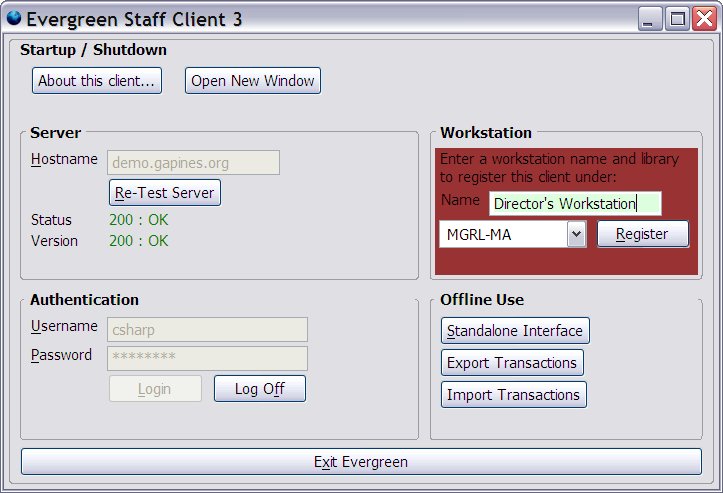Click the Hostname field showing demo.gapines.org

pyautogui.click(x=193, y=162)
